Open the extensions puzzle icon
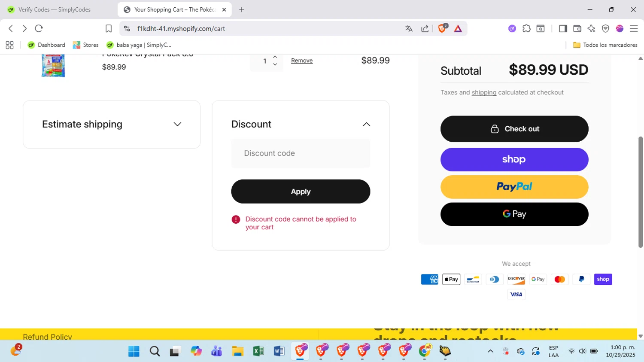This screenshot has height=362, width=644. point(526,29)
